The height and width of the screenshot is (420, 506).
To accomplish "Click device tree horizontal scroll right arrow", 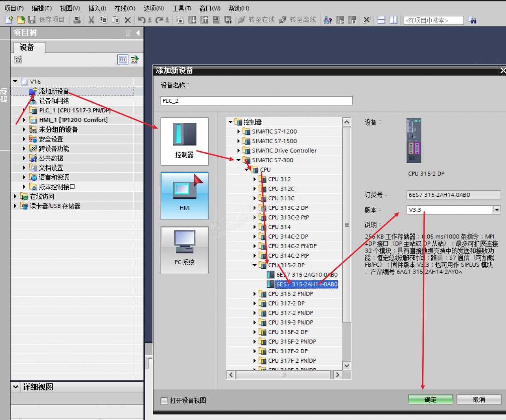I will pyautogui.click(x=337, y=375).
